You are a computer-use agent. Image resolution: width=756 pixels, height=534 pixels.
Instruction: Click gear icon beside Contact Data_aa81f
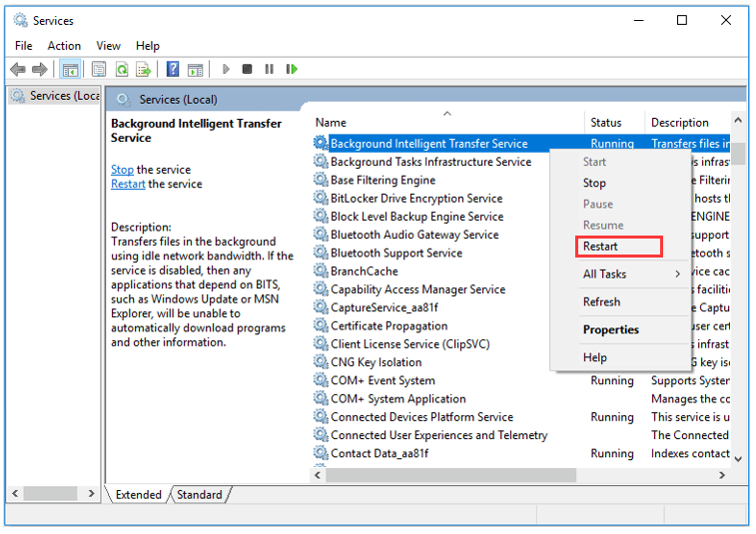tap(321, 453)
